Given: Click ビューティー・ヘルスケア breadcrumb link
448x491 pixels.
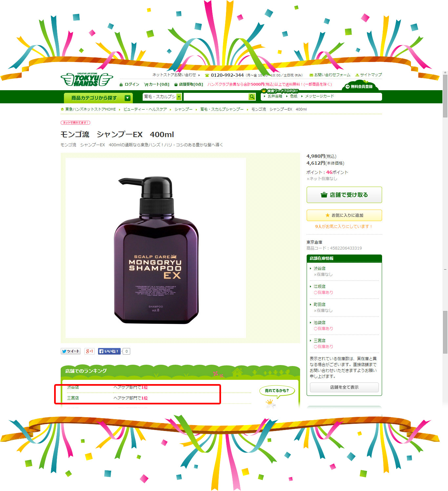Looking at the screenshot, I should pos(145,109).
